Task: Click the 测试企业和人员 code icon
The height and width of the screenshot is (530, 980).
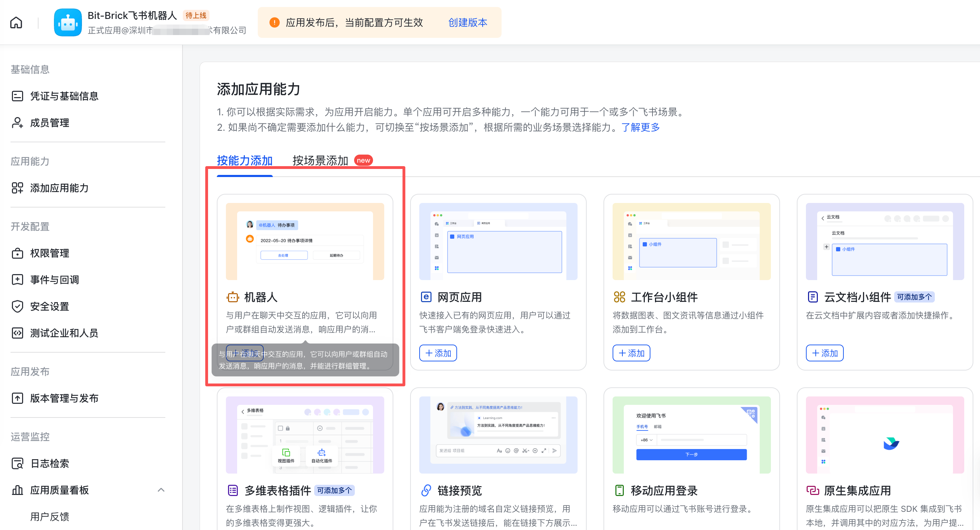Action: click(x=18, y=333)
